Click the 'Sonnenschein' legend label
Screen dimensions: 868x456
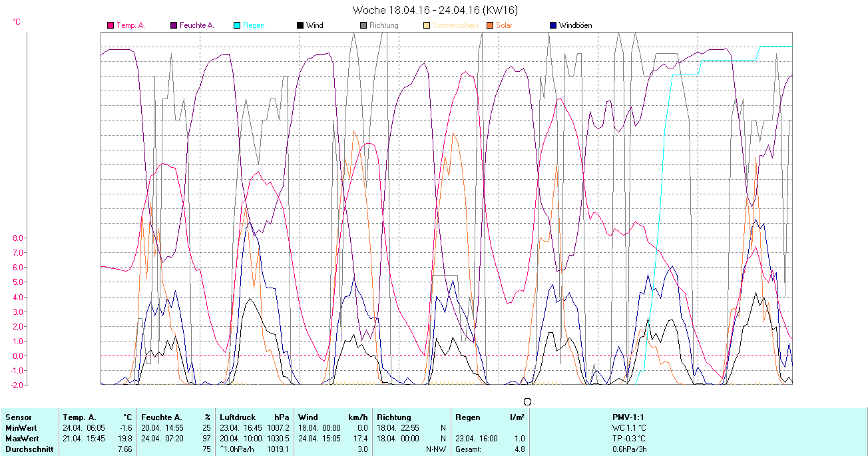(x=455, y=26)
